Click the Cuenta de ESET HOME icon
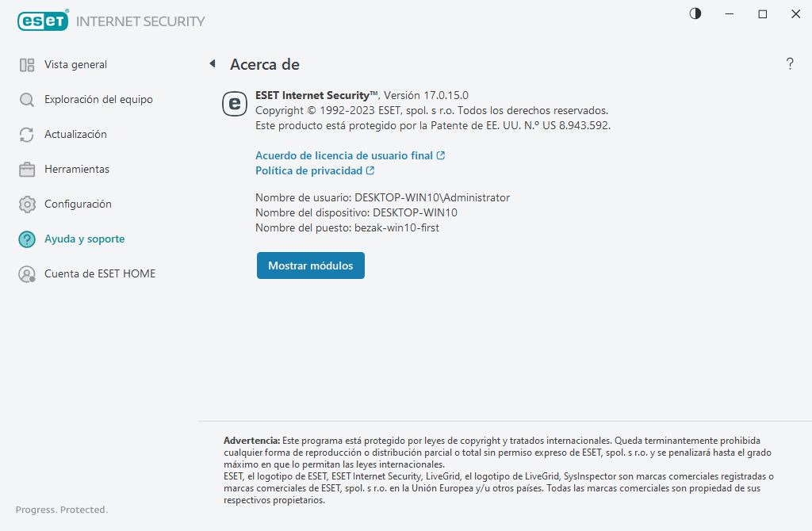Image resolution: width=812 pixels, height=531 pixels. tap(27, 274)
